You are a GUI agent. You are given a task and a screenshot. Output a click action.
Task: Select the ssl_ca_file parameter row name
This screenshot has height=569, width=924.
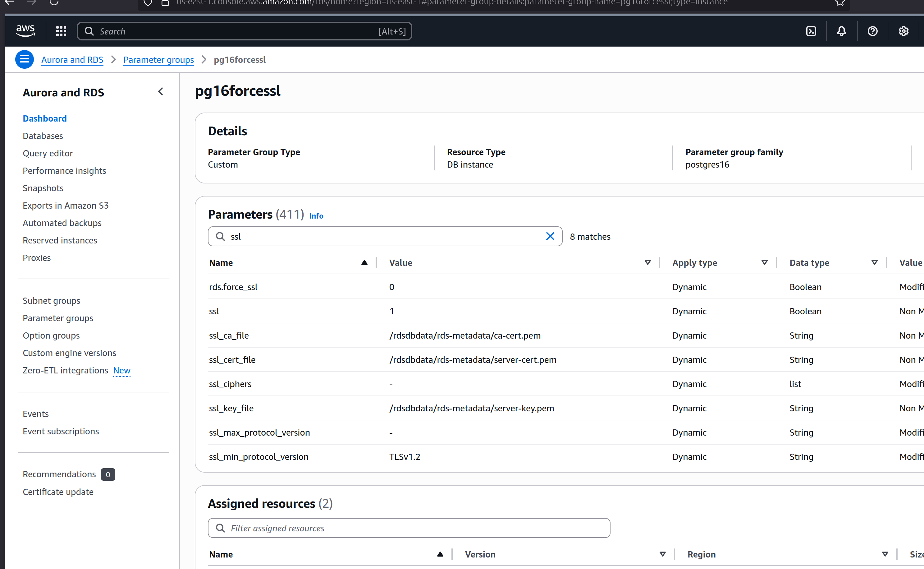[x=229, y=335]
